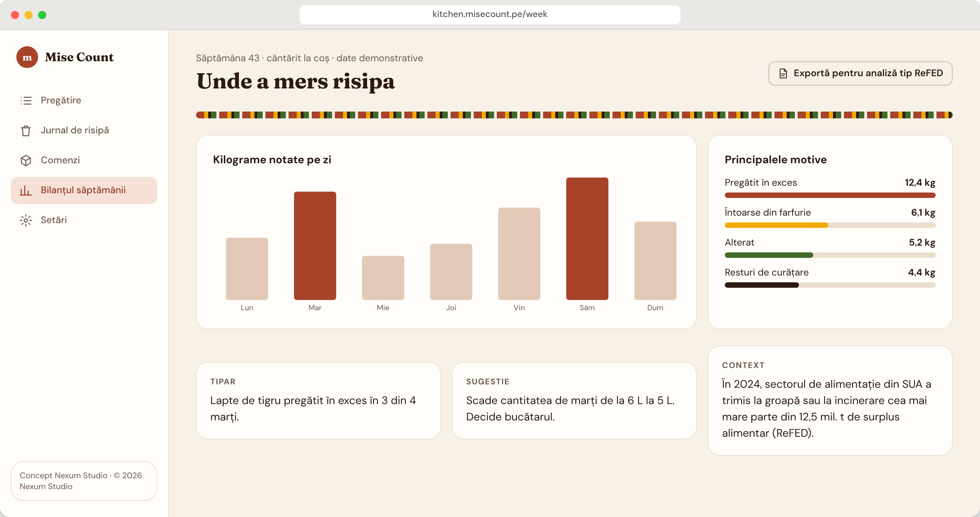This screenshot has height=517, width=980.
Task: Click the '12,4 kg' value
Action: coord(920,183)
